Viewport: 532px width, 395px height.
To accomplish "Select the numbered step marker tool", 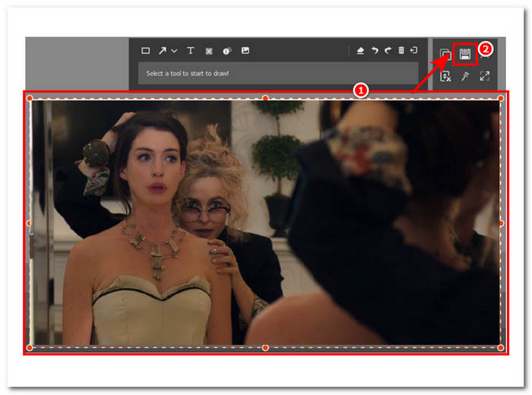I will (226, 51).
